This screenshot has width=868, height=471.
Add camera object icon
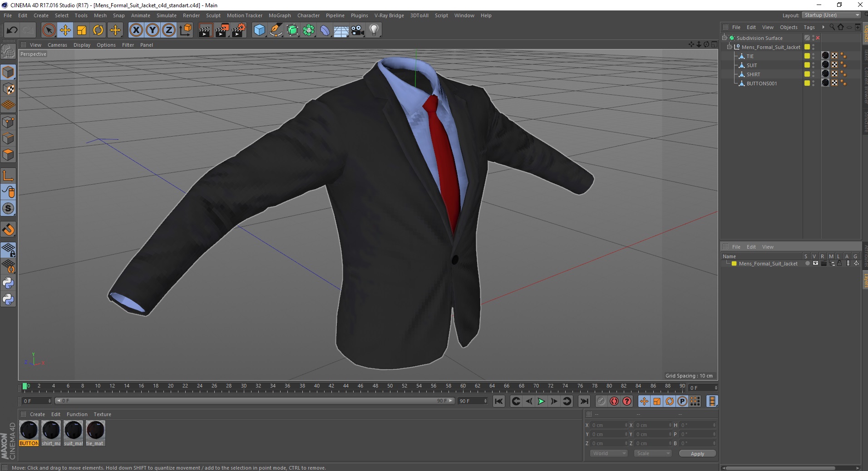[x=358, y=30]
